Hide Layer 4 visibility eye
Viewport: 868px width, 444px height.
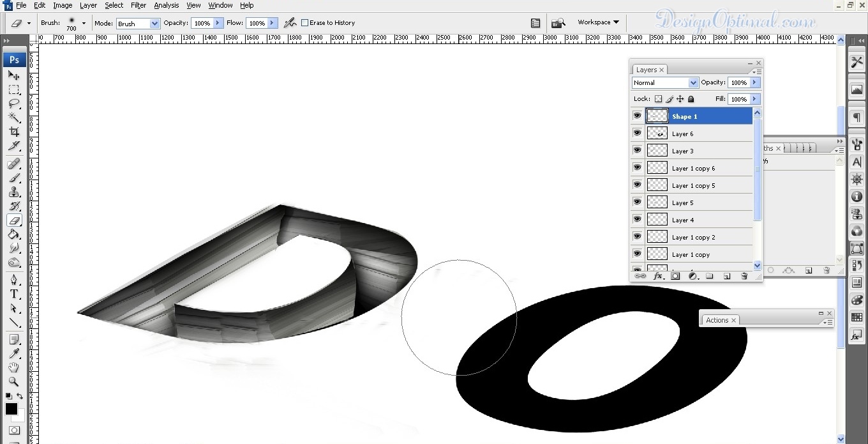click(x=637, y=219)
